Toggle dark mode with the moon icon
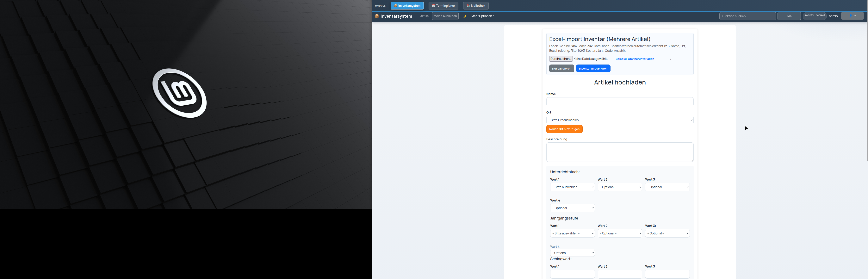This screenshot has width=868, height=279. pyautogui.click(x=464, y=16)
